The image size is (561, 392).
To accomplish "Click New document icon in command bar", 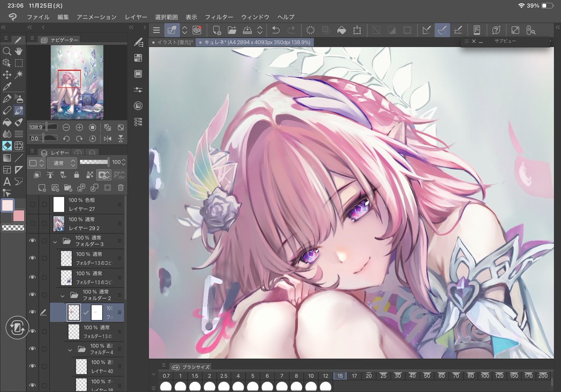I will 217,30.
